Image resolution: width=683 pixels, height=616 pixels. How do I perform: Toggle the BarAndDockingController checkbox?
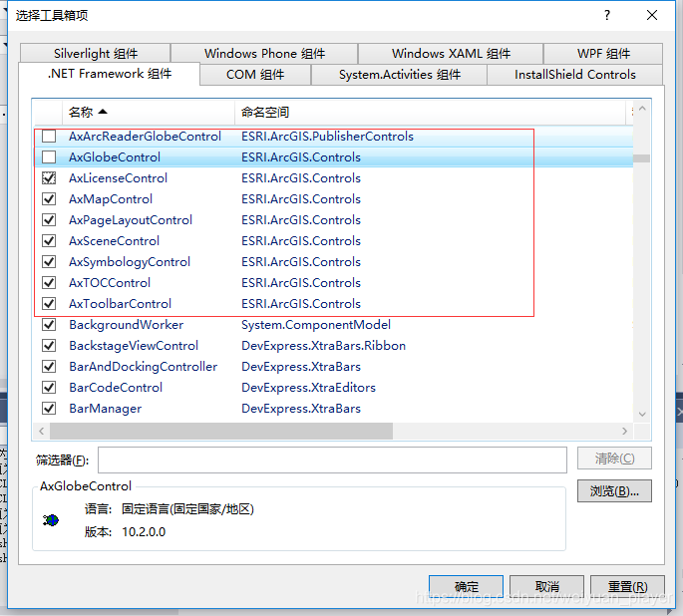pos(49,367)
